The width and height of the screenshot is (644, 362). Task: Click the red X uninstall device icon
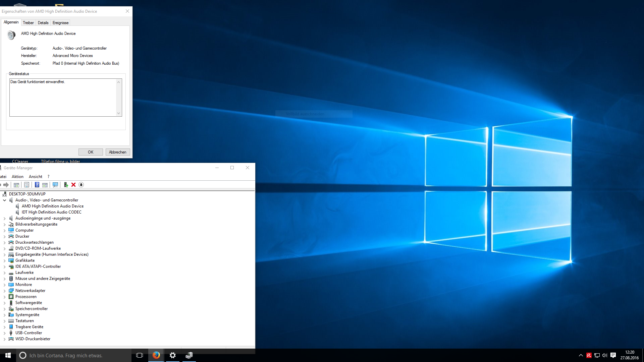73,185
